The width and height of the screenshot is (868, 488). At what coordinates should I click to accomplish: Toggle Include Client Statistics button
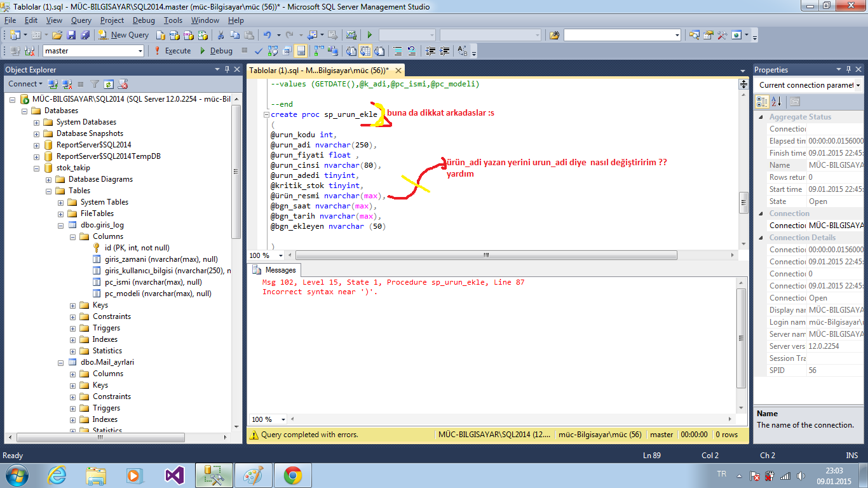click(333, 51)
